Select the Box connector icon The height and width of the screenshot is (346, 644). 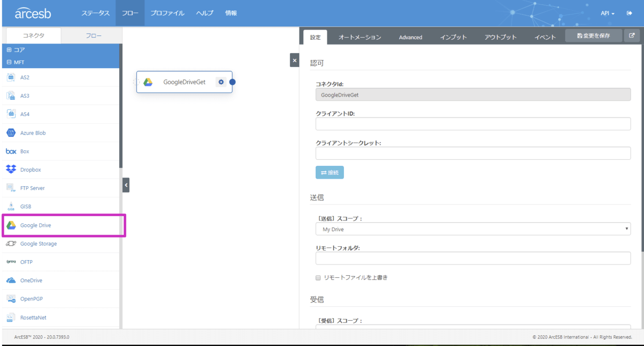(x=11, y=151)
